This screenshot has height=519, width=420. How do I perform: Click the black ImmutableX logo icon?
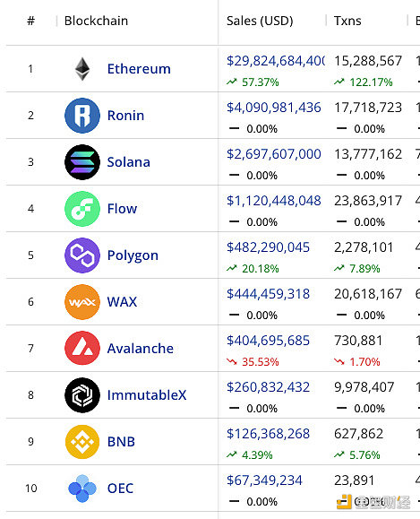[82, 395]
